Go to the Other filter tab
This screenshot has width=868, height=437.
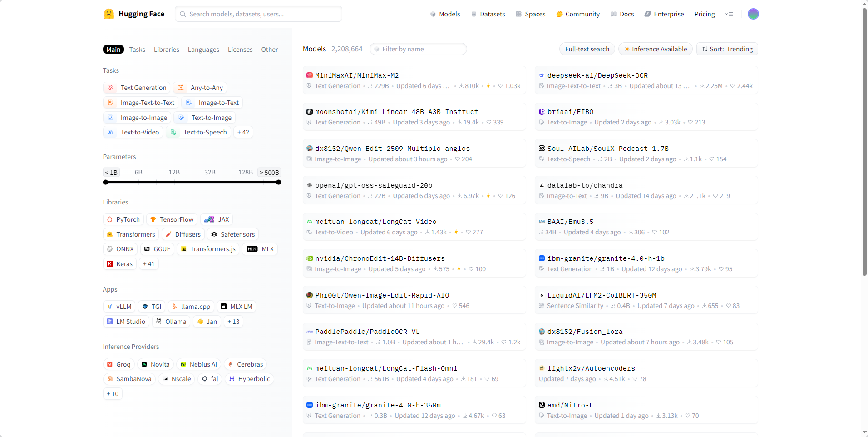pyautogui.click(x=270, y=50)
